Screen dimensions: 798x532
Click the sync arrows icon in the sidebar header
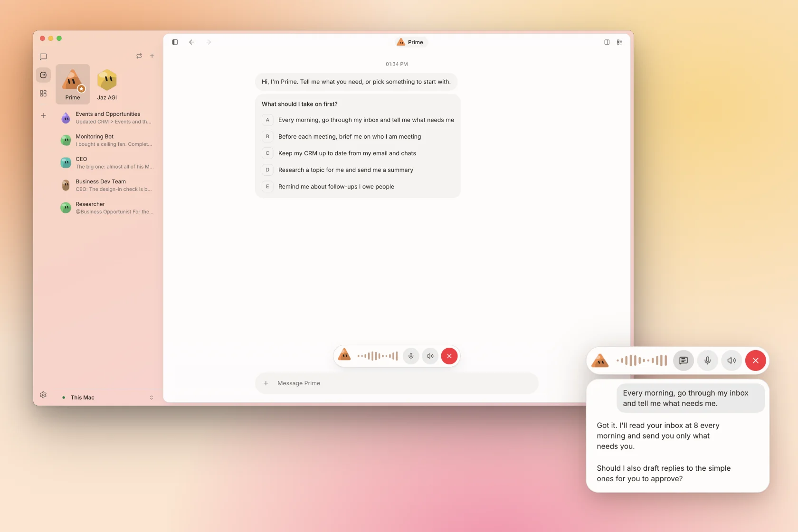[139, 56]
